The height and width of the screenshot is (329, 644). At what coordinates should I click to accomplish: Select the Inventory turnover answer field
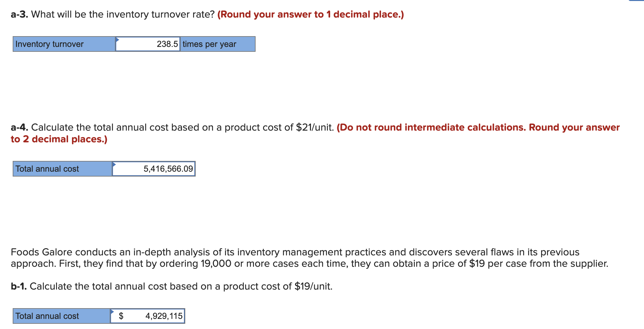148,44
